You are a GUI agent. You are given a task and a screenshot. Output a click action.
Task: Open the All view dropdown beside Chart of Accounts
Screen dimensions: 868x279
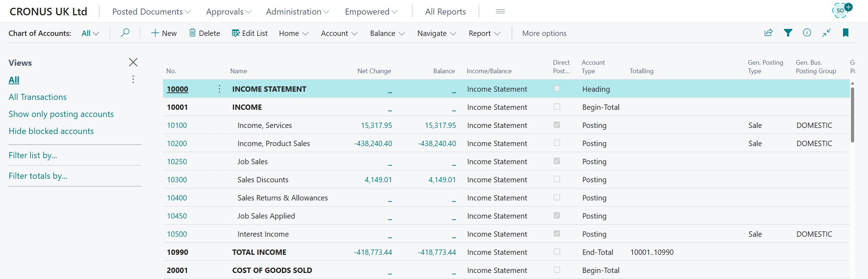click(90, 33)
